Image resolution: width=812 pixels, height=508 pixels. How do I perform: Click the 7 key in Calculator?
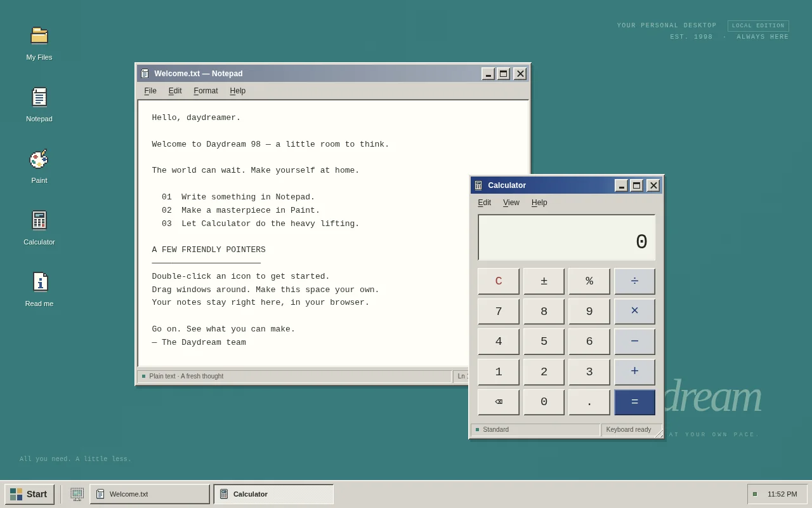[499, 311]
